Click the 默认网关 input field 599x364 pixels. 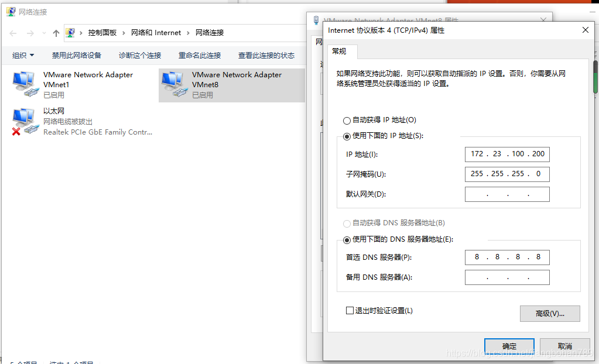tap(507, 194)
